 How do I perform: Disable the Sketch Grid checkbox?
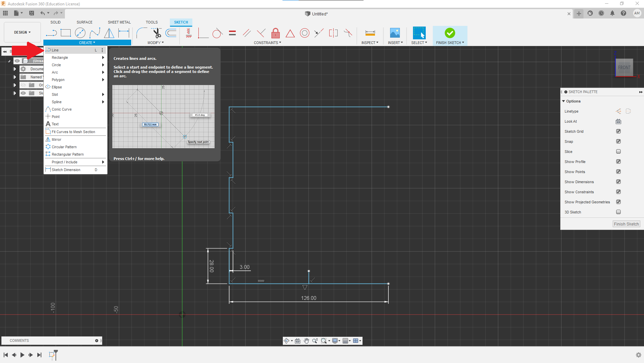tap(618, 131)
